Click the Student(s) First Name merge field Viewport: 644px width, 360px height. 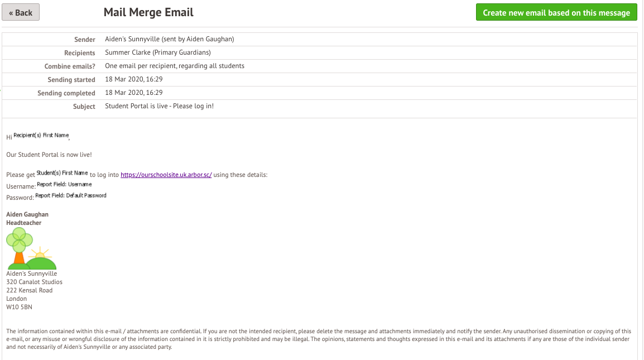pos(62,173)
